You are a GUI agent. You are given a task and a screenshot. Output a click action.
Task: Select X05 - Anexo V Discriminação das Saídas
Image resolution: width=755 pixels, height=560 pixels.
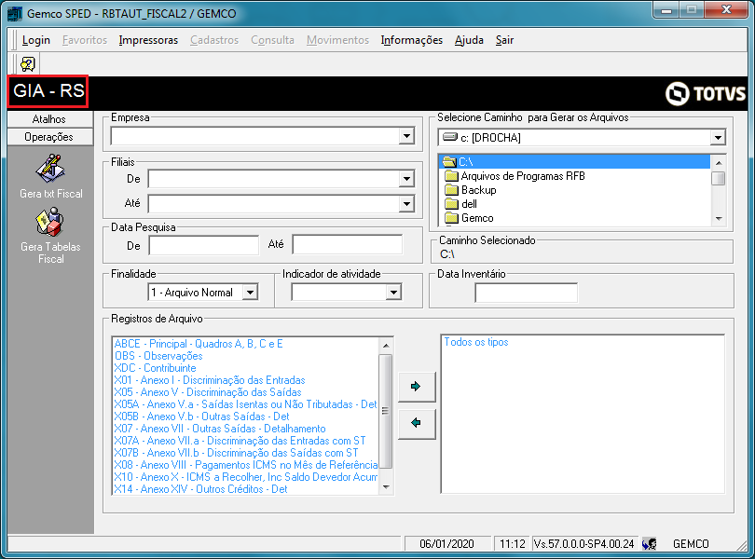[208, 392]
